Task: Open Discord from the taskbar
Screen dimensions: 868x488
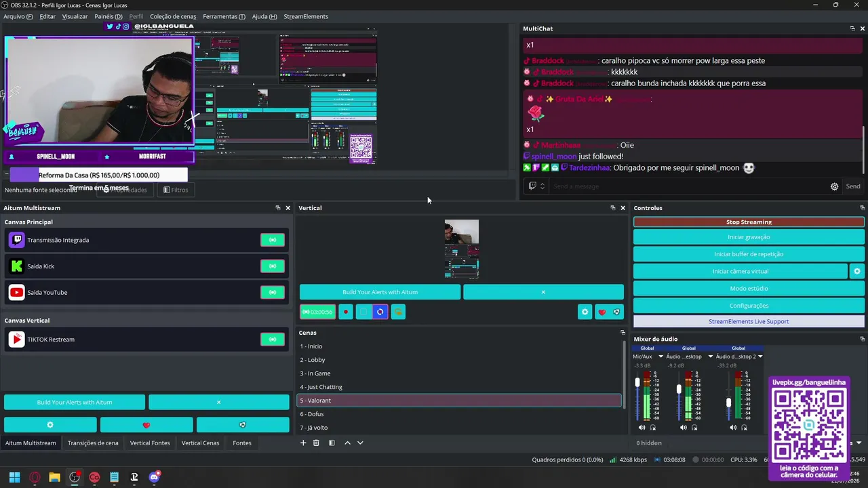Action: point(154,476)
